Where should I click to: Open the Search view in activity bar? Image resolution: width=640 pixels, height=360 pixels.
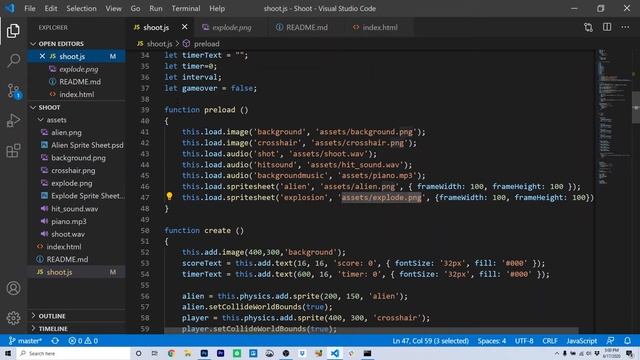point(13,60)
